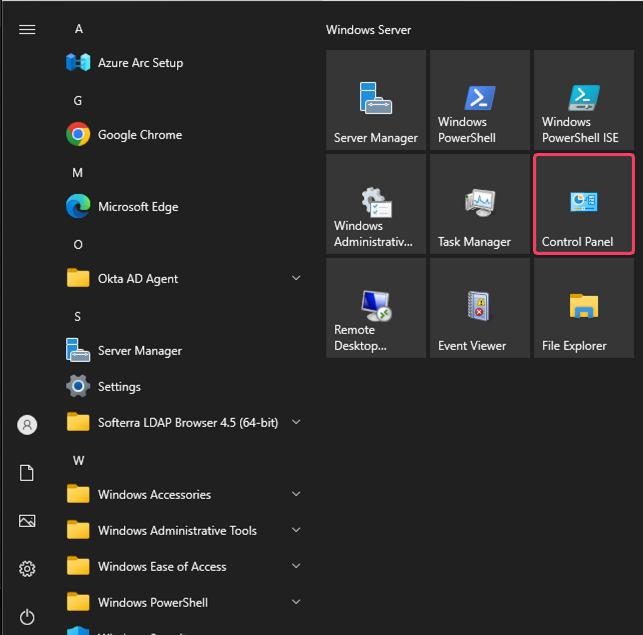Screen dimensions: 643x635
Task: Launch Microsoft Edge icon
Action: (78, 206)
